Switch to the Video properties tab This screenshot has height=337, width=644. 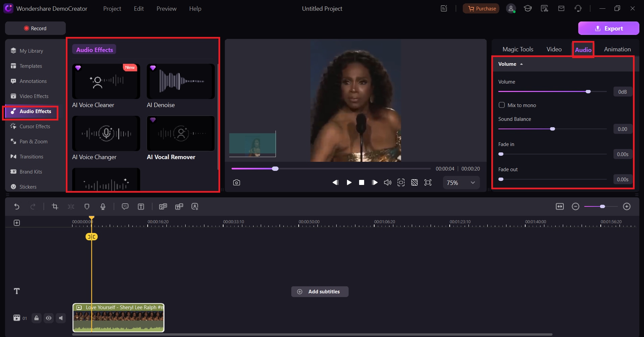(554, 49)
